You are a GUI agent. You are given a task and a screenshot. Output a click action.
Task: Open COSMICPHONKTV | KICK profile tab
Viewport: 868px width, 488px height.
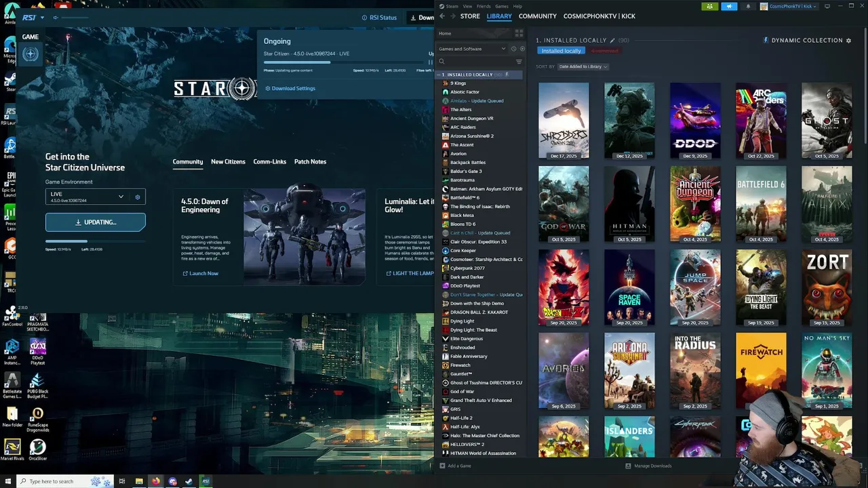click(599, 16)
